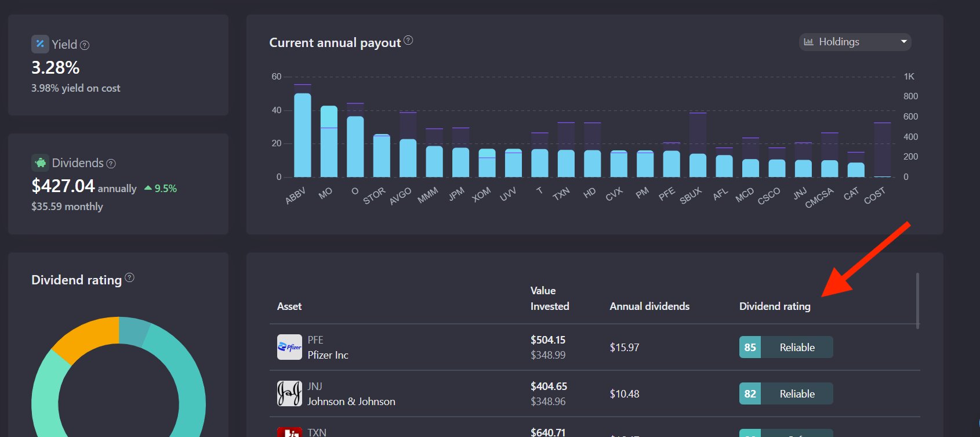Open help icon beside Dividend rating card title
Screen dimensions: 980x437
pos(130,277)
